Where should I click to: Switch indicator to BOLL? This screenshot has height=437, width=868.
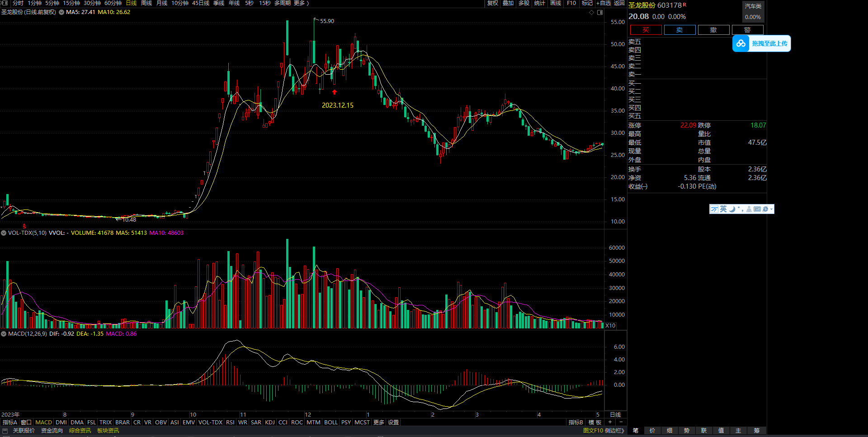pyautogui.click(x=331, y=422)
